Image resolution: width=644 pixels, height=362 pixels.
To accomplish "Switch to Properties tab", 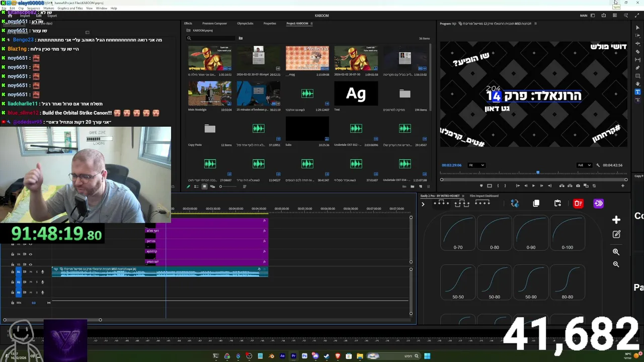I will 270,24.
